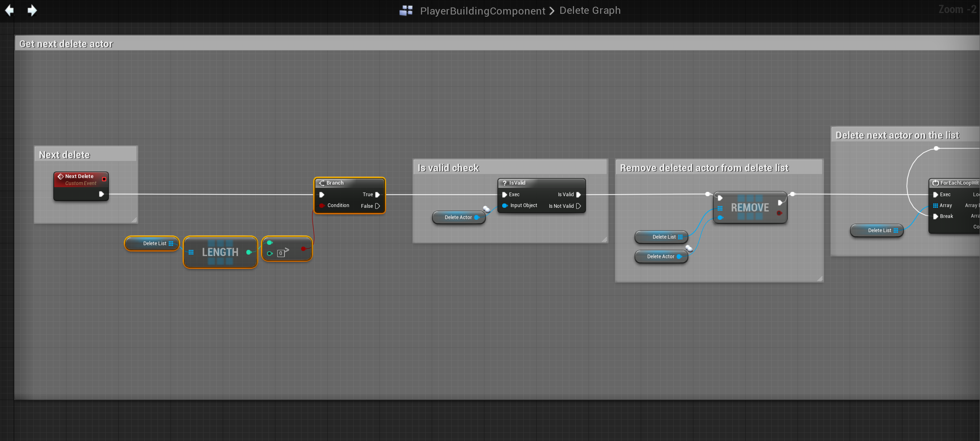Click the ForEachLoop node loop icon
980x441 pixels.
click(935, 183)
